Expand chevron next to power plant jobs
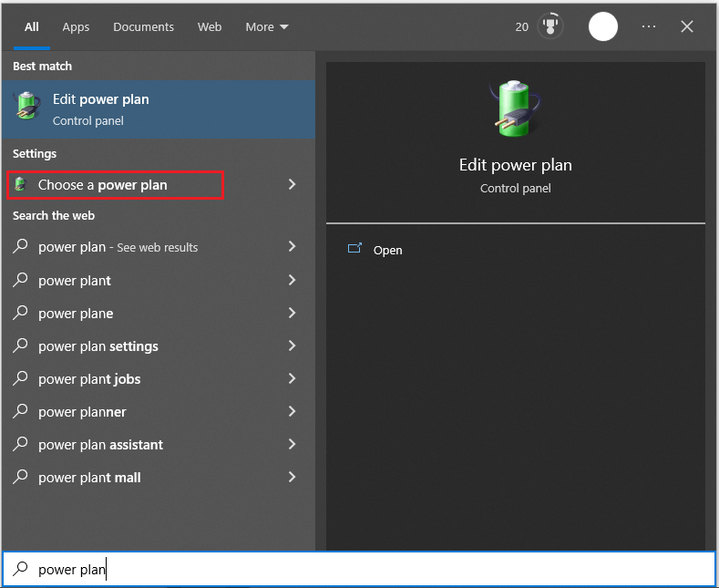The width and height of the screenshot is (719, 588). click(292, 378)
